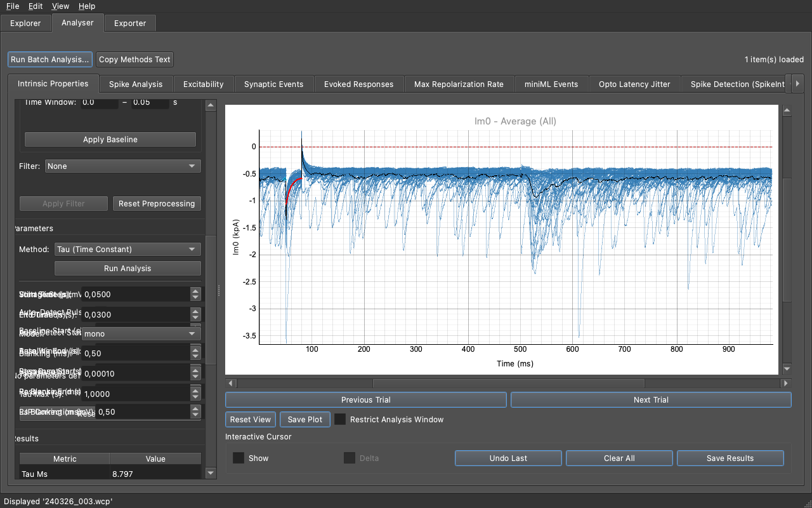Click the Metric column header

[x=65, y=458]
